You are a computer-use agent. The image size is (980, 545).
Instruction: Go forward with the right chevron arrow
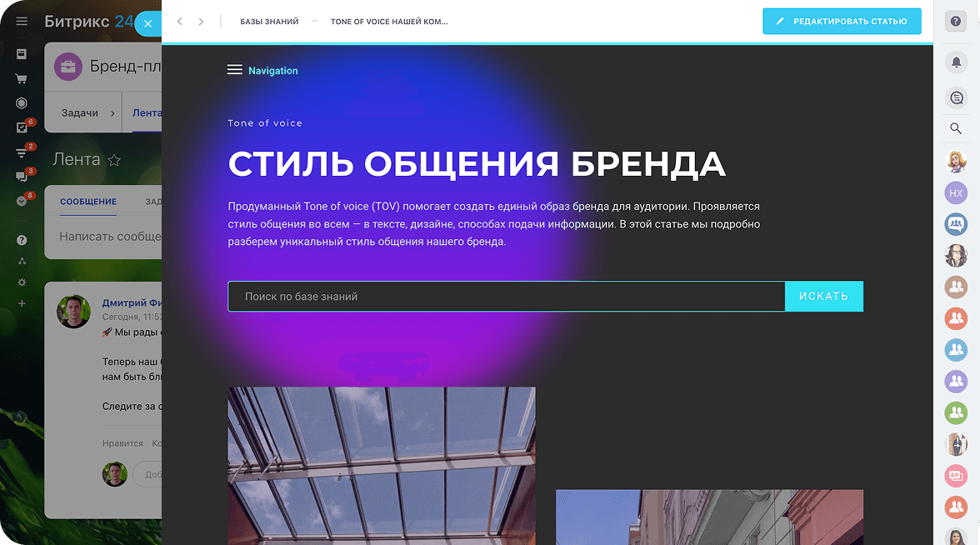(201, 22)
